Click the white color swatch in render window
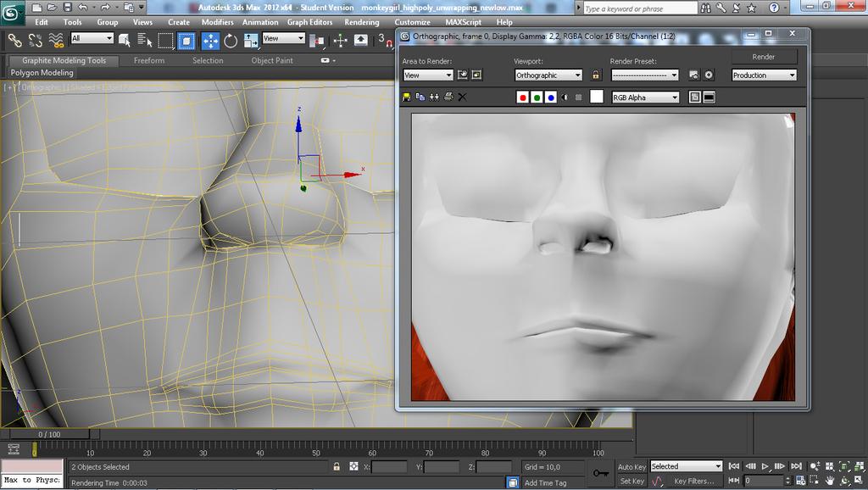Image resolution: width=868 pixels, height=490 pixels. [x=596, y=97]
